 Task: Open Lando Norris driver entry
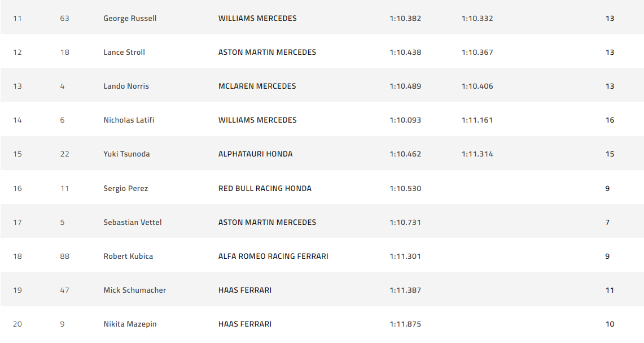click(126, 86)
